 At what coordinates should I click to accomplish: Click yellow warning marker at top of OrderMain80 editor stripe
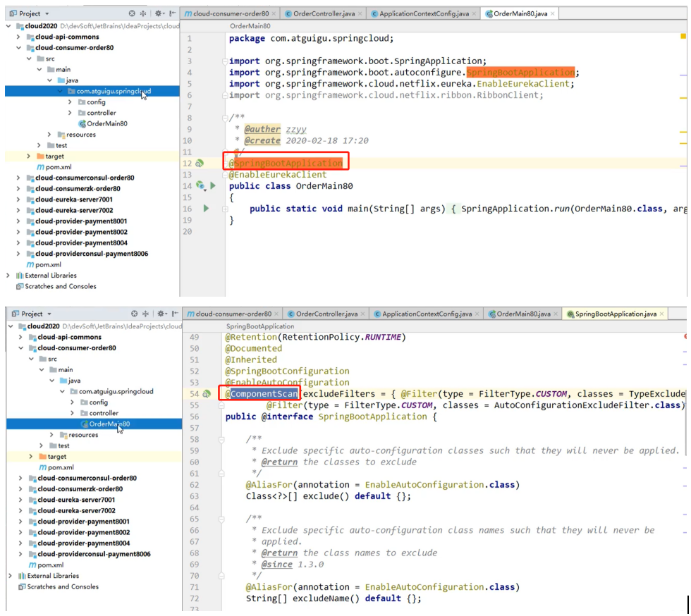click(683, 36)
